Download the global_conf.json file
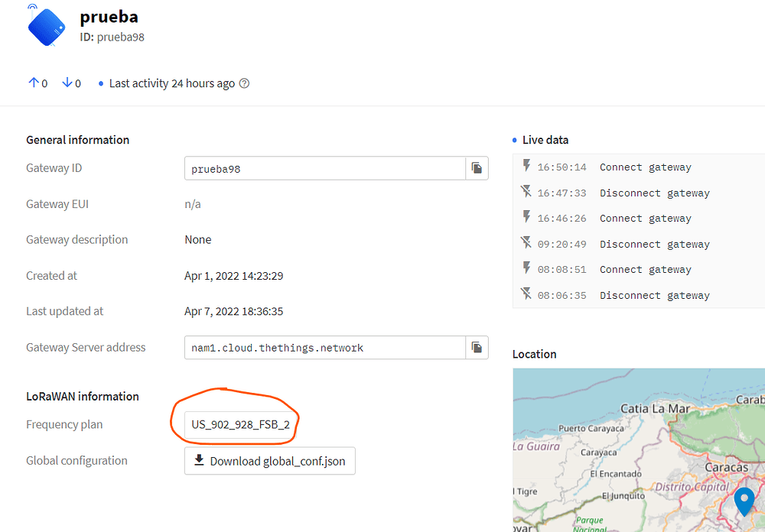The width and height of the screenshot is (765, 532). 270,461
